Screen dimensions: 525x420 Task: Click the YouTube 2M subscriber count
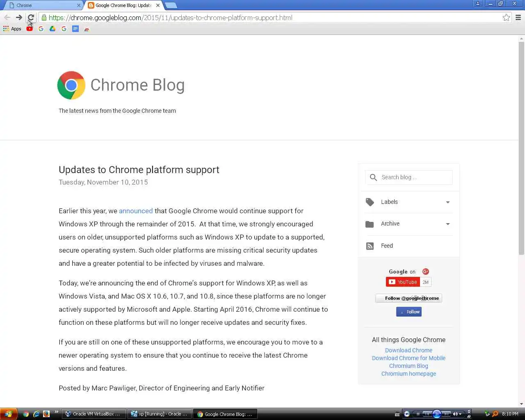coord(426,282)
